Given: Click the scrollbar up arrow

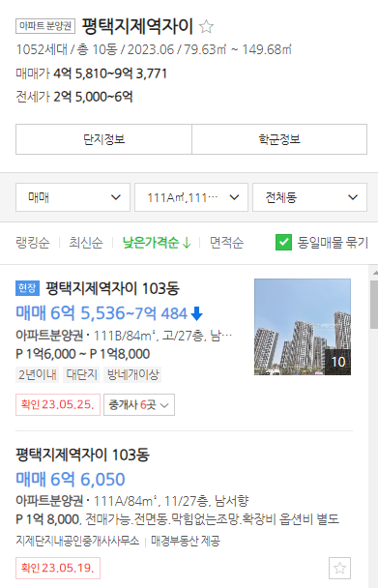Looking at the screenshot, I should 375,273.
